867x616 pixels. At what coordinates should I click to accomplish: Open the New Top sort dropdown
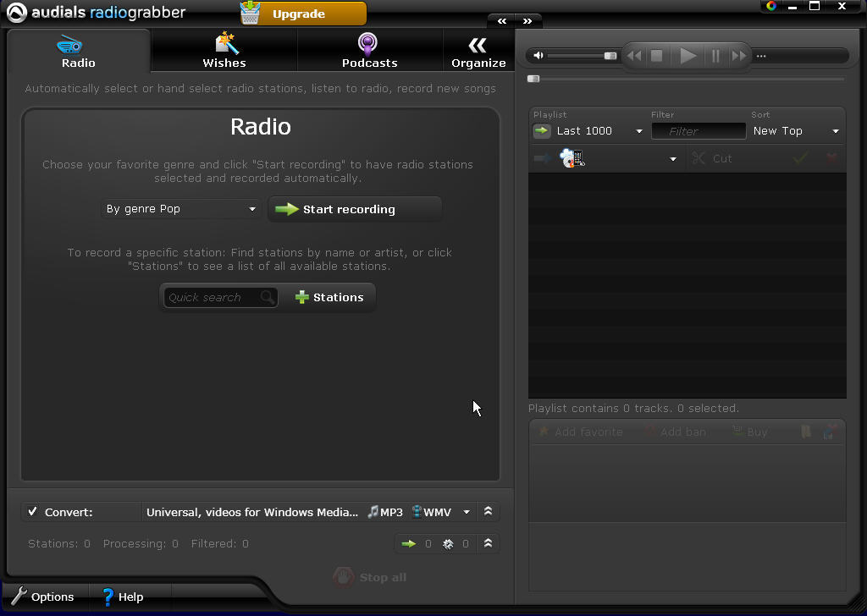[x=792, y=131]
